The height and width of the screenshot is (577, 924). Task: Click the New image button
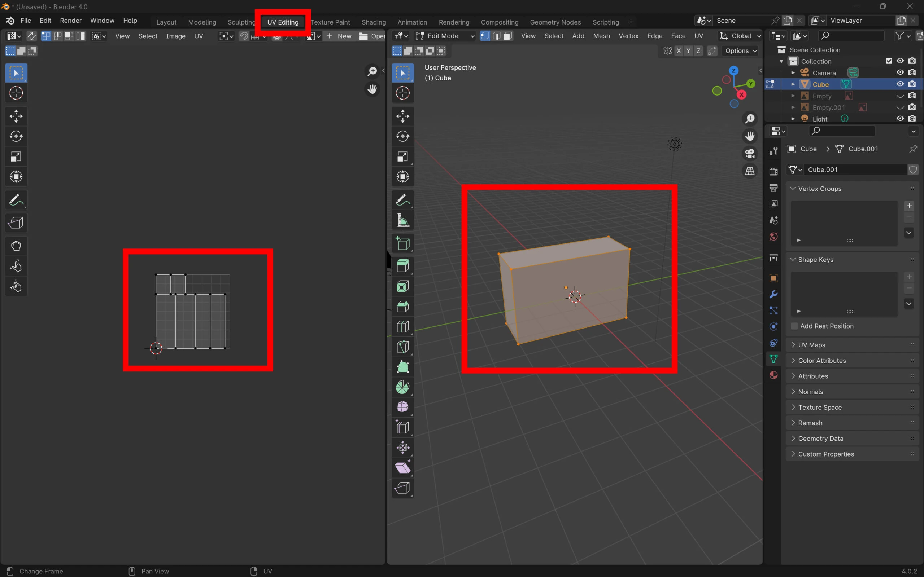click(x=339, y=36)
